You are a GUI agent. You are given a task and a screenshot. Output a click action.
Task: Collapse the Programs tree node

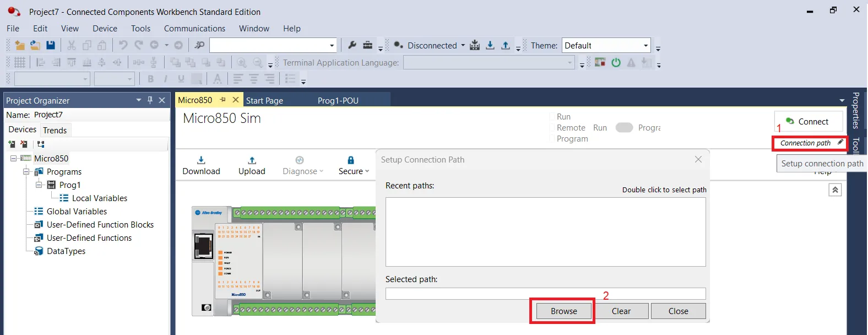pyautogui.click(x=26, y=172)
